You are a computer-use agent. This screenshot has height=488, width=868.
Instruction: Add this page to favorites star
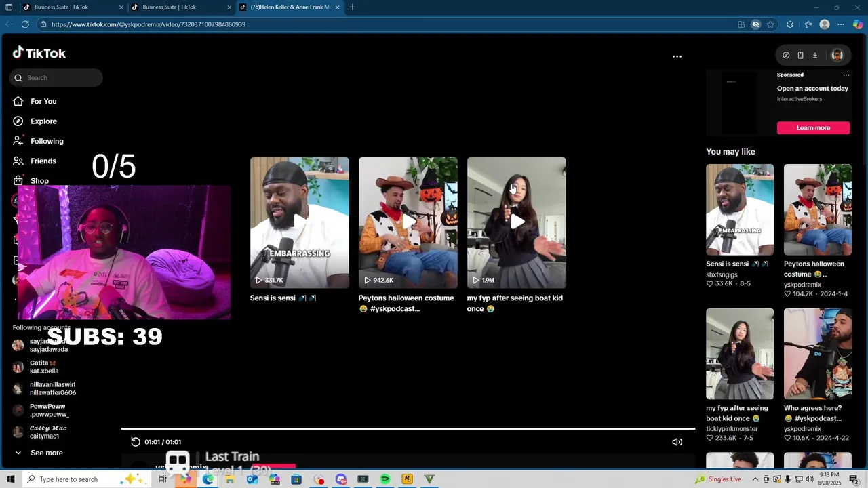pyautogui.click(x=770, y=24)
